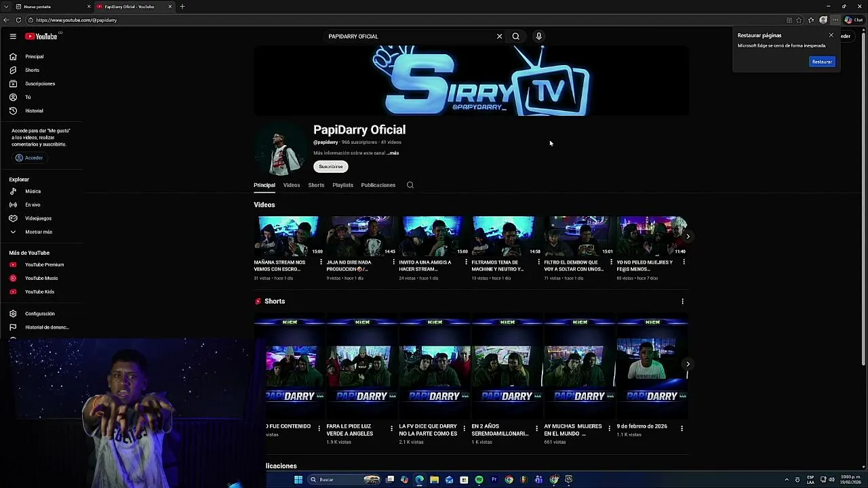Open Shorts section options menu
868x488 pixels.
coord(683,301)
